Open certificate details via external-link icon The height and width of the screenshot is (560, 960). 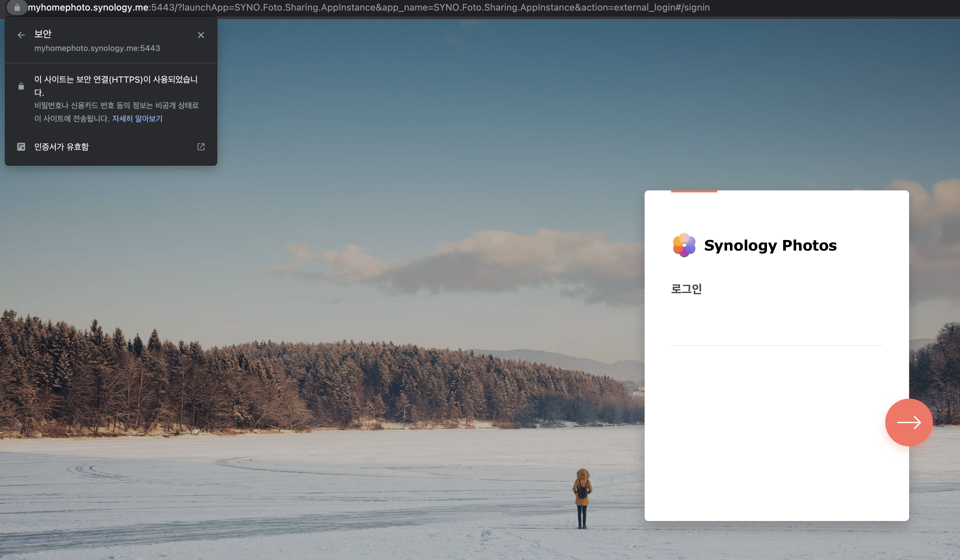(201, 147)
